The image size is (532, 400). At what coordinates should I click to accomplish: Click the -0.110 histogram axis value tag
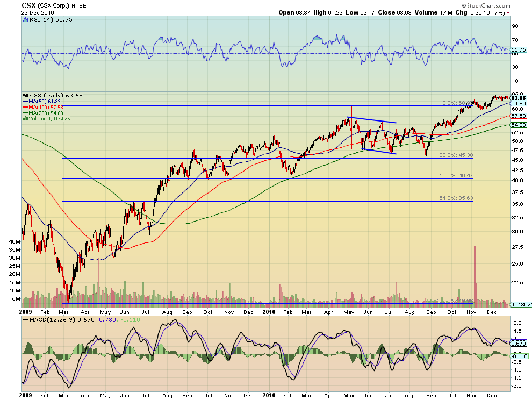(x=519, y=356)
